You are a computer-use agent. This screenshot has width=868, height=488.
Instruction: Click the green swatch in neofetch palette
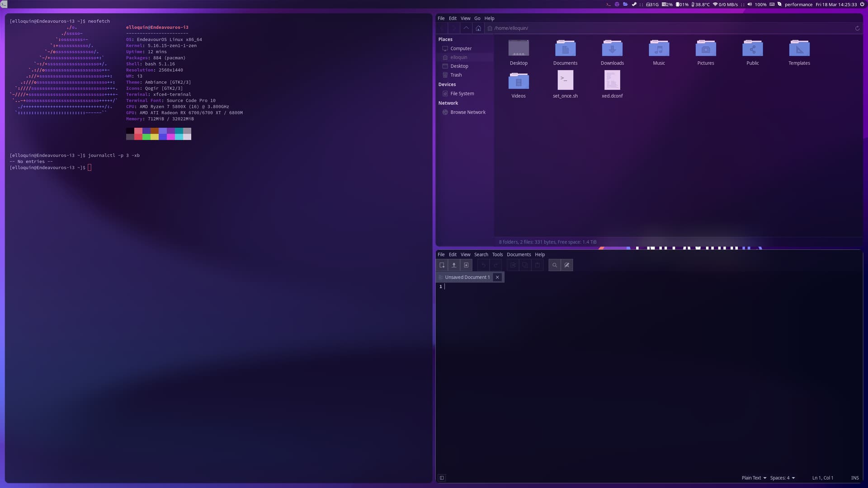(146, 137)
